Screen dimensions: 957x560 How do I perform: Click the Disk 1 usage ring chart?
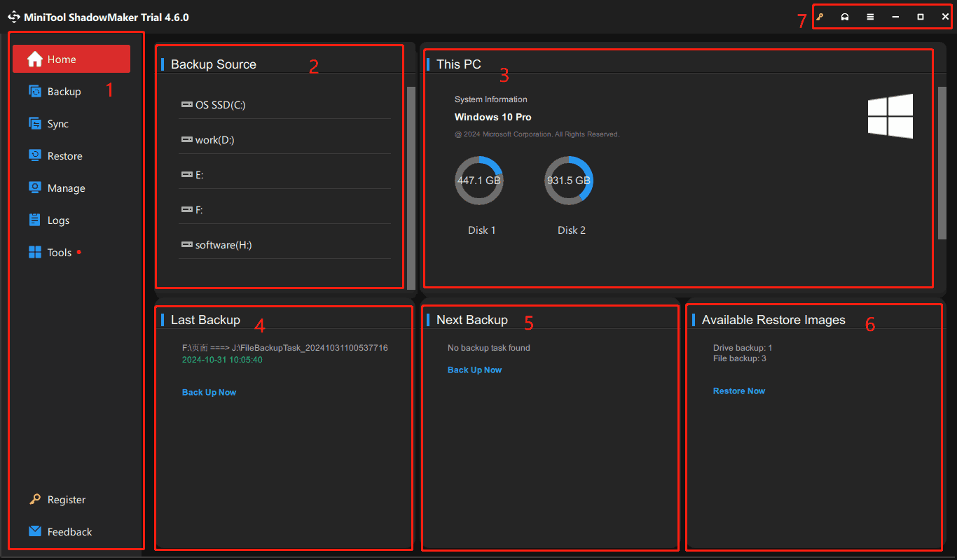tap(479, 180)
